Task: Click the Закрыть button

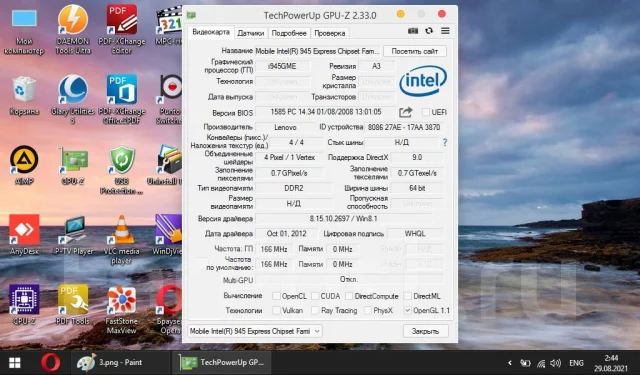Action: point(425,331)
